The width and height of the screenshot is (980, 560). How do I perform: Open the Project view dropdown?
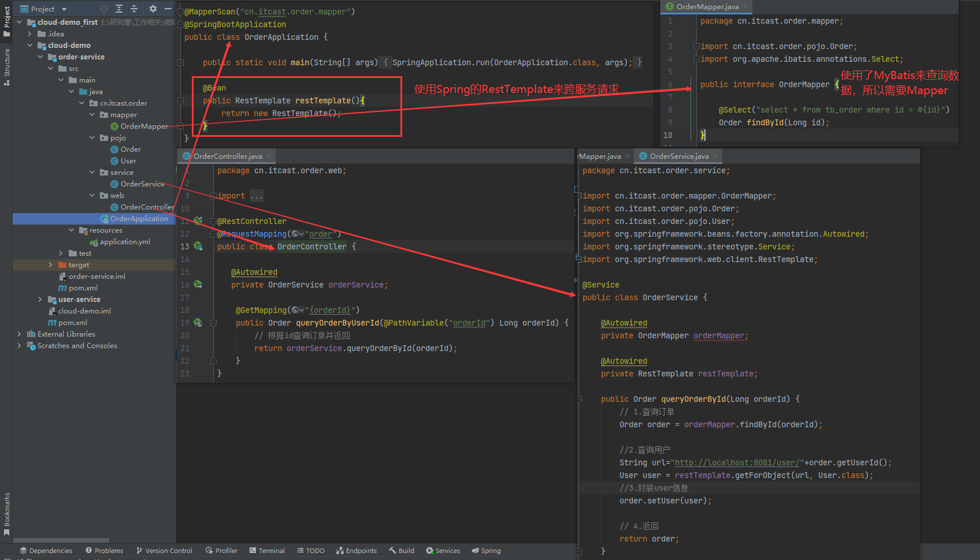pos(64,9)
